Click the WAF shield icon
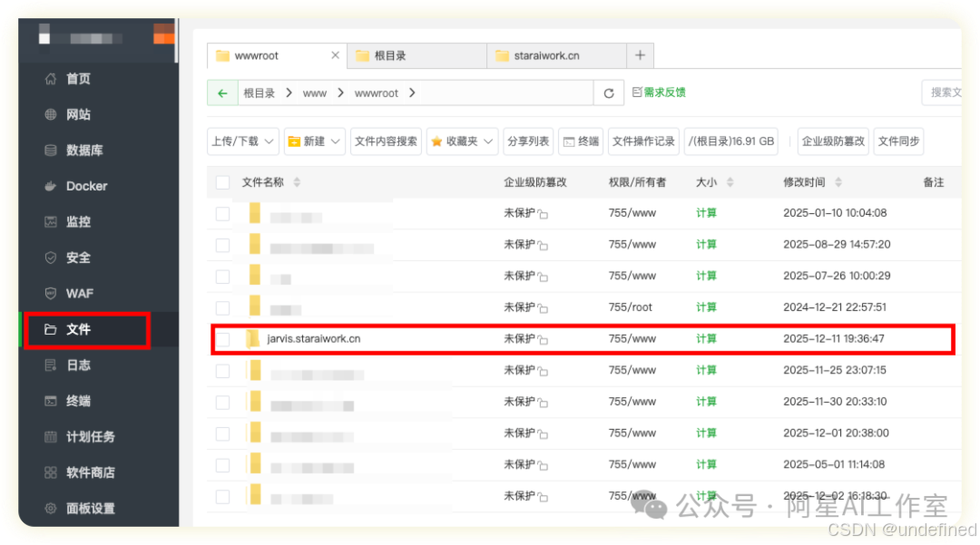980x545 pixels. click(51, 294)
